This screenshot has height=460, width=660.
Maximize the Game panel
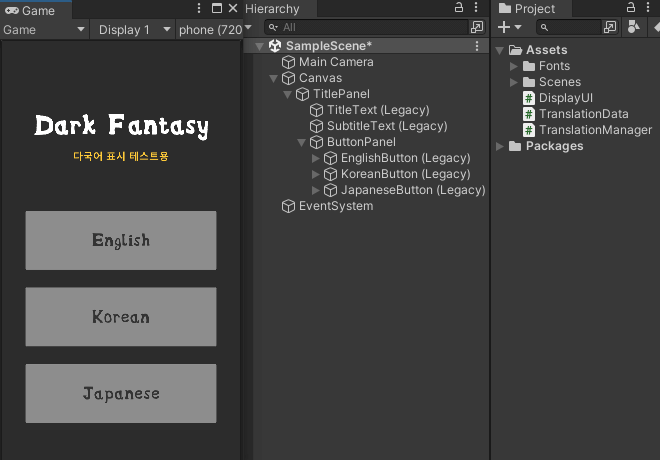[217, 8]
